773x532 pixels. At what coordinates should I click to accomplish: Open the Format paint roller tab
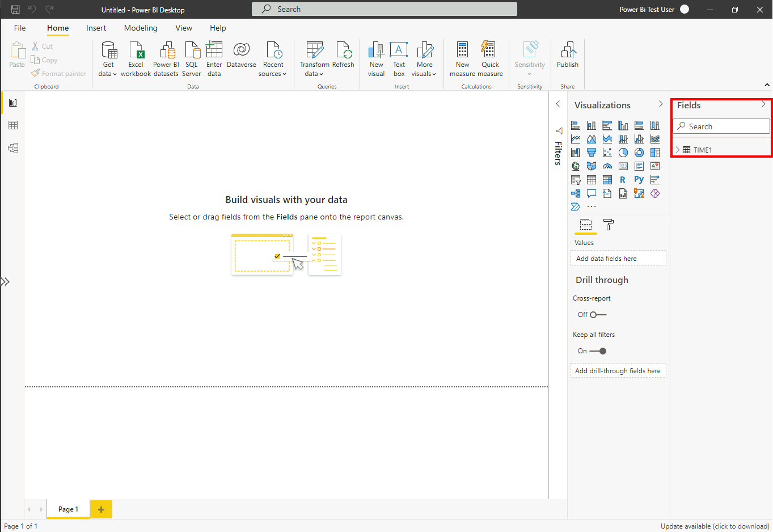[609, 225]
